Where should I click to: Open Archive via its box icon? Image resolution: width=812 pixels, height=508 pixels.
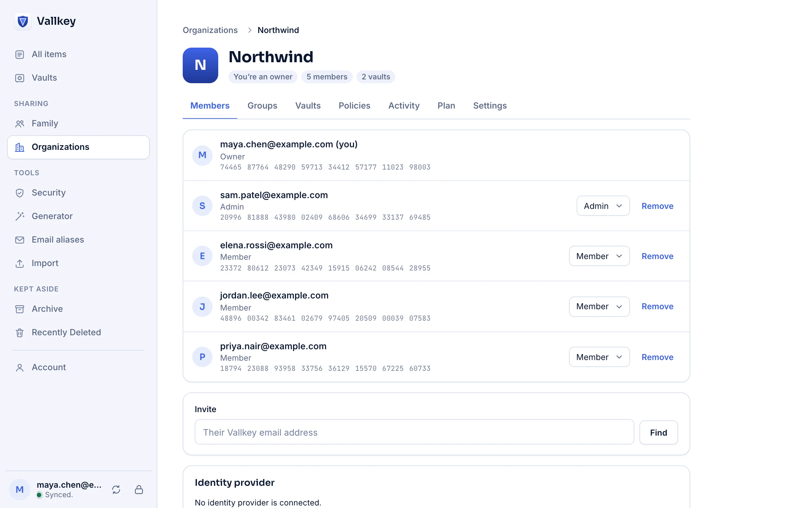pyautogui.click(x=20, y=309)
